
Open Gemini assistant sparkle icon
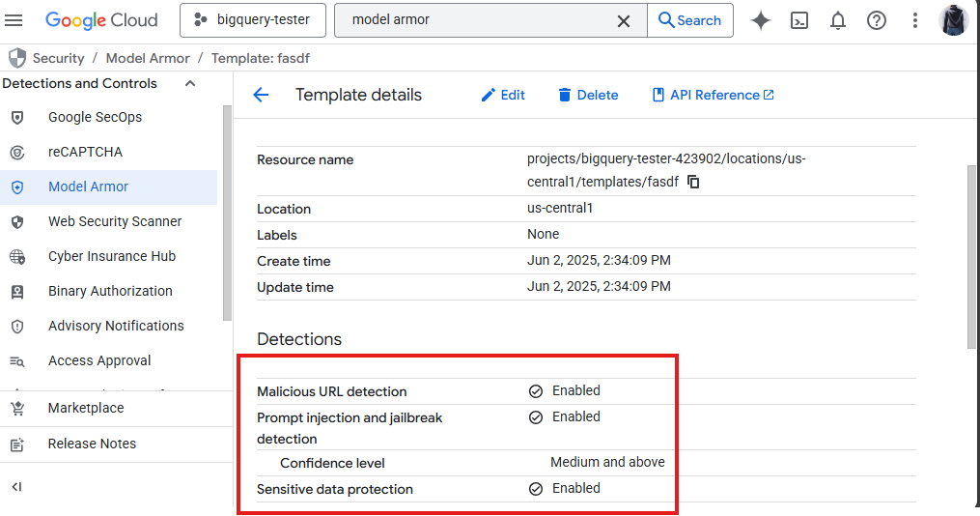[x=761, y=20]
